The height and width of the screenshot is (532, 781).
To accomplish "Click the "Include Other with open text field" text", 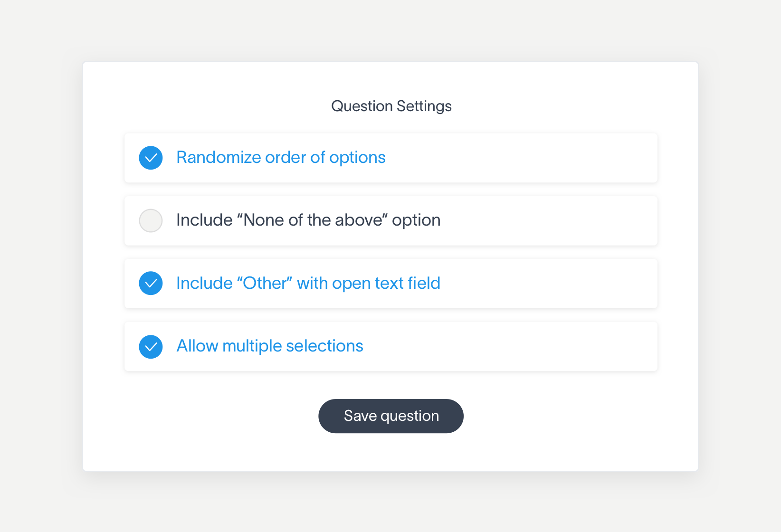I will (x=308, y=283).
